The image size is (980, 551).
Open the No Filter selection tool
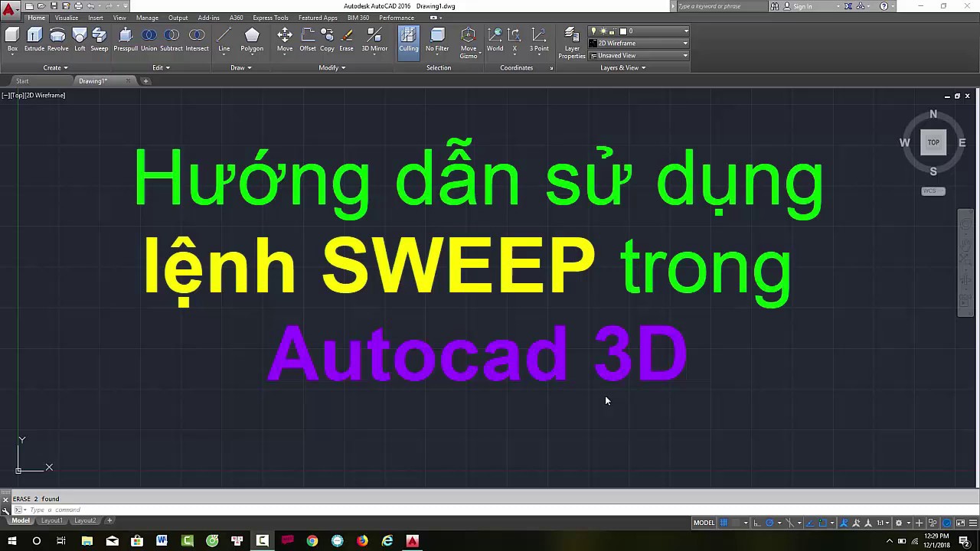[437, 40]
